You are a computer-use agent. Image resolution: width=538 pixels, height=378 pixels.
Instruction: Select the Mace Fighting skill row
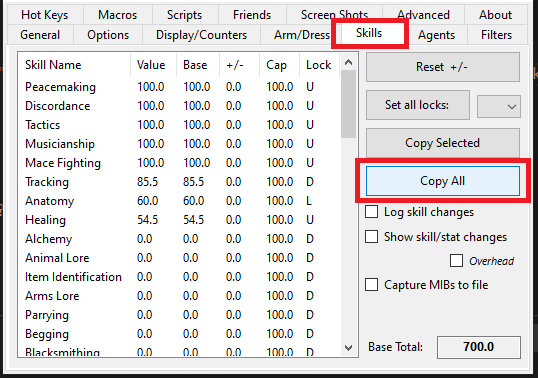click(x=179, y=163)
